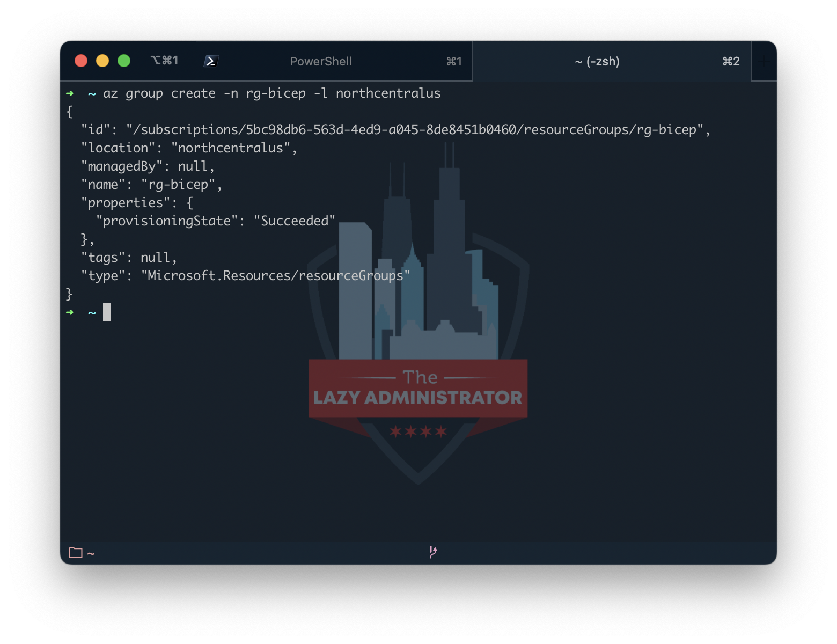Image resolution: width=837 pixels, height=644 pixels.
Task: Maximize the window with green button
Action: [x=124, y=61]
